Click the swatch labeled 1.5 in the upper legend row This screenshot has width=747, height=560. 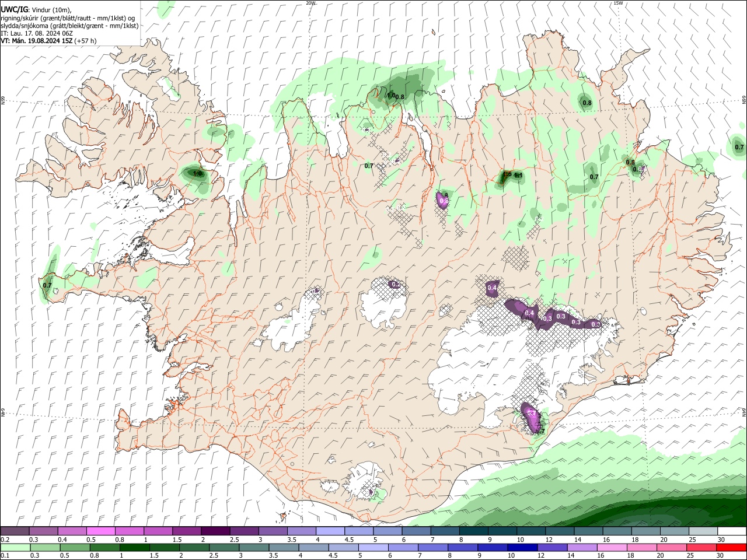pos(187,531)
